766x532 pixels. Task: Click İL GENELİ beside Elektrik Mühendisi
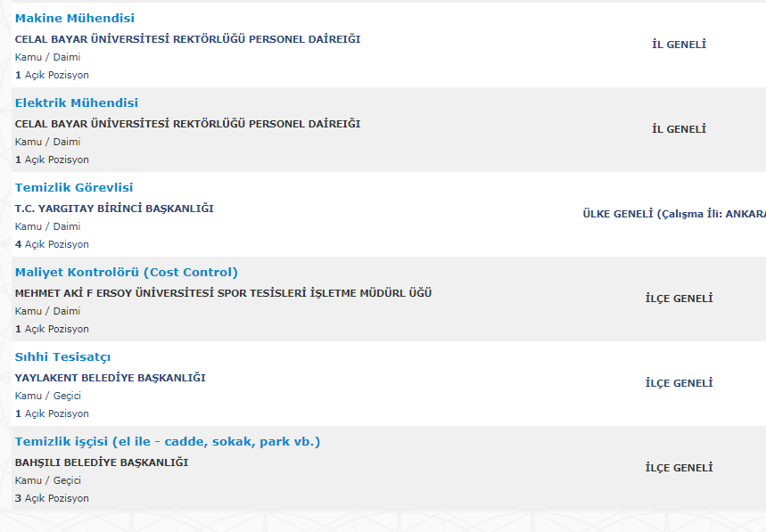pos(679,129)
